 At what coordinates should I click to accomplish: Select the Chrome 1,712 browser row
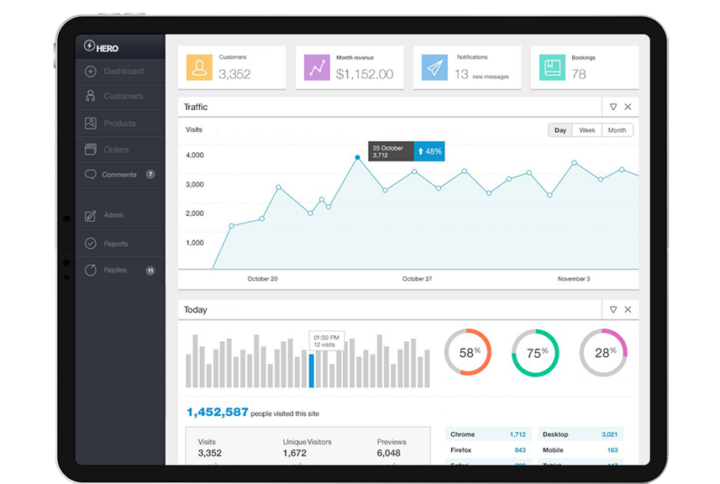click(x=488, y=434)
